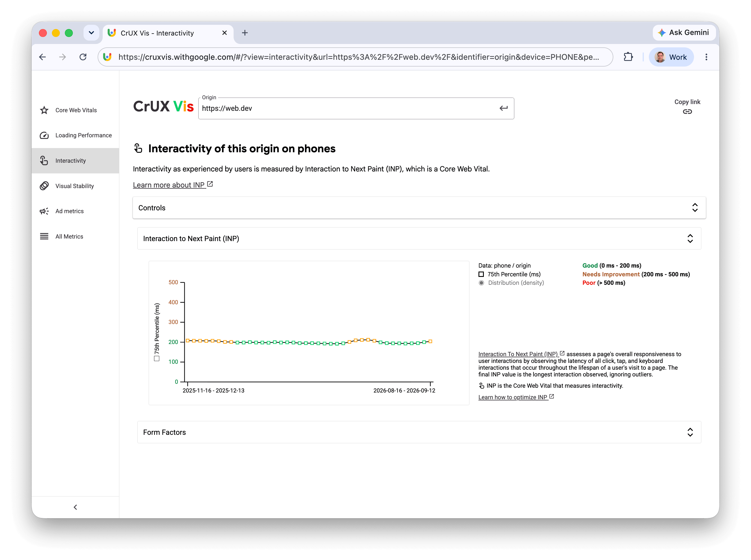Click the first data point on the INP chart
Image resolution: width=751 pixels, height=560 pixels.
pos(188,341)
